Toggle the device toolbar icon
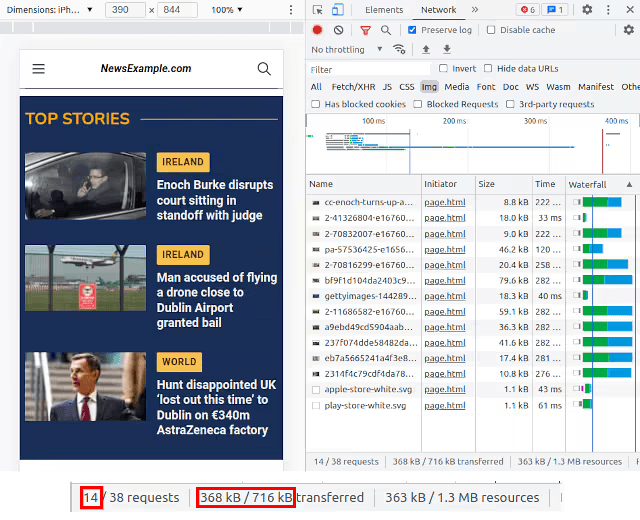Viewport: 640px width, 520px height. 338,10
